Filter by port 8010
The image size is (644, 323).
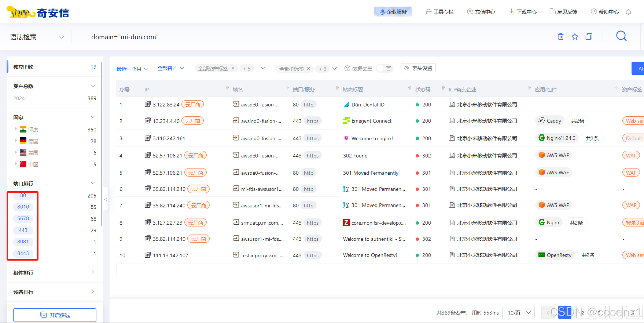coord(23,207)
